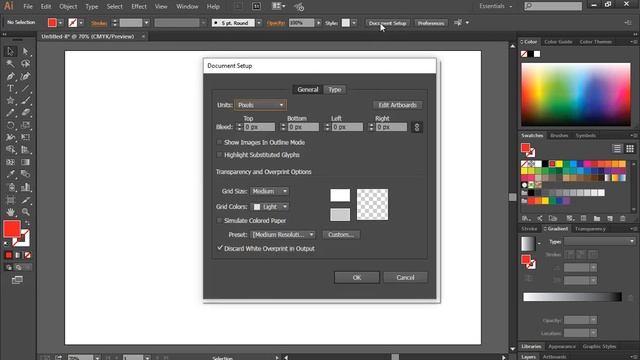Click the Custom... button

coord(341,235)
